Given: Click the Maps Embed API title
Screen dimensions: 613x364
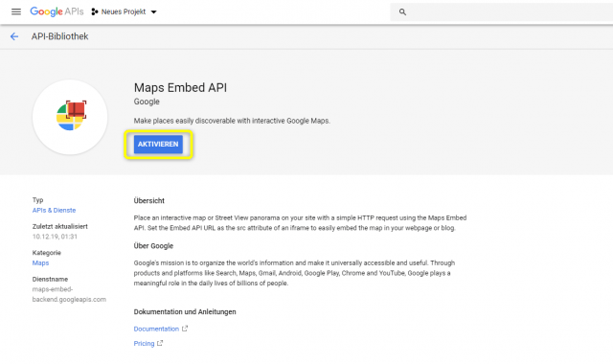Looking at the screenshot, I should 180,87.
